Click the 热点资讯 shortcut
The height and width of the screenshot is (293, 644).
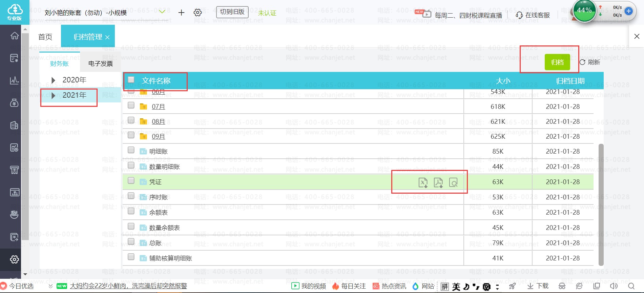pyautogui.click(x=389, y=286)
